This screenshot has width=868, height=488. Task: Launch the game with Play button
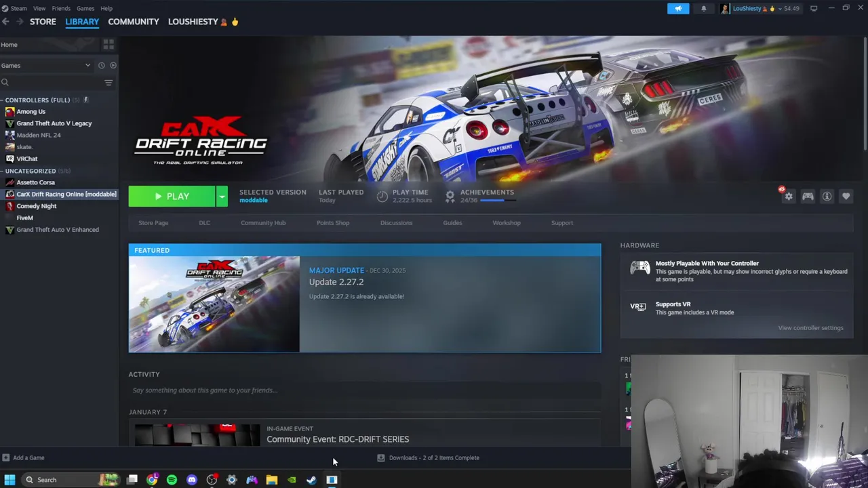(172, 196)
